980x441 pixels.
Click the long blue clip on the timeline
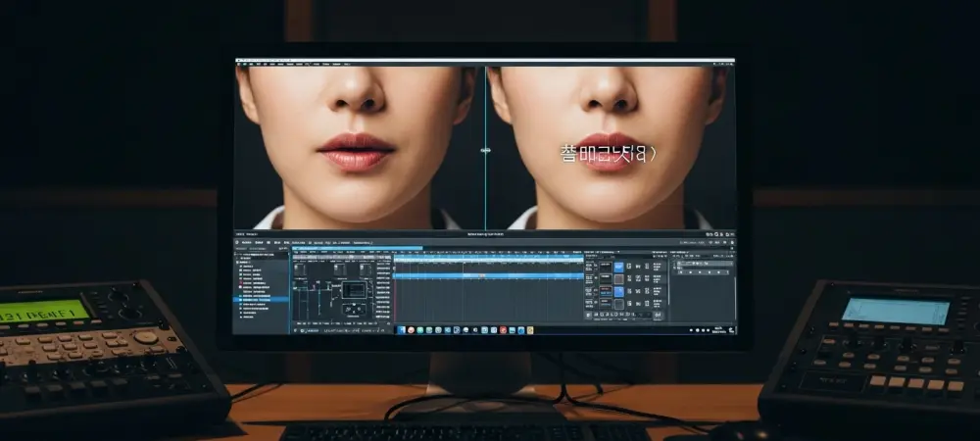[488, 277]
